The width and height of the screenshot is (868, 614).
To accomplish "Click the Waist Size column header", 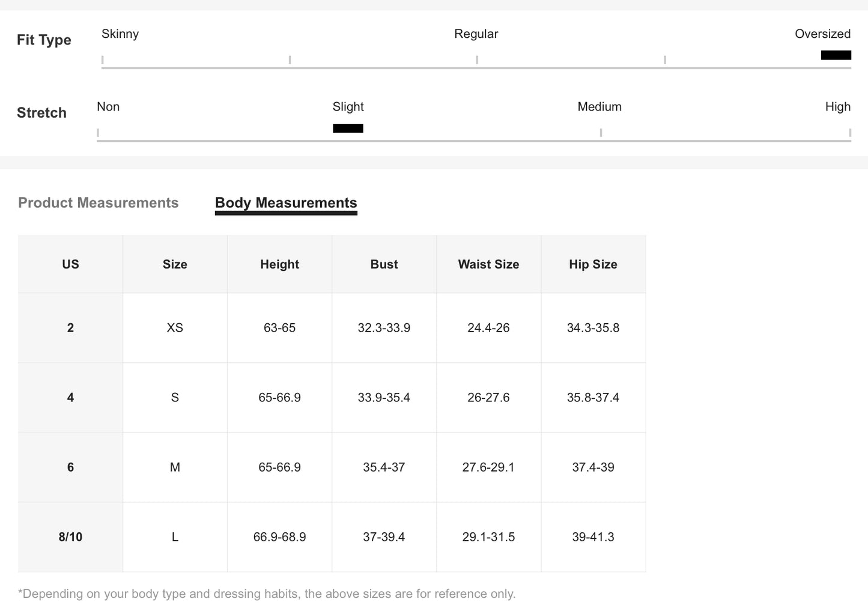I will [488, 264].
